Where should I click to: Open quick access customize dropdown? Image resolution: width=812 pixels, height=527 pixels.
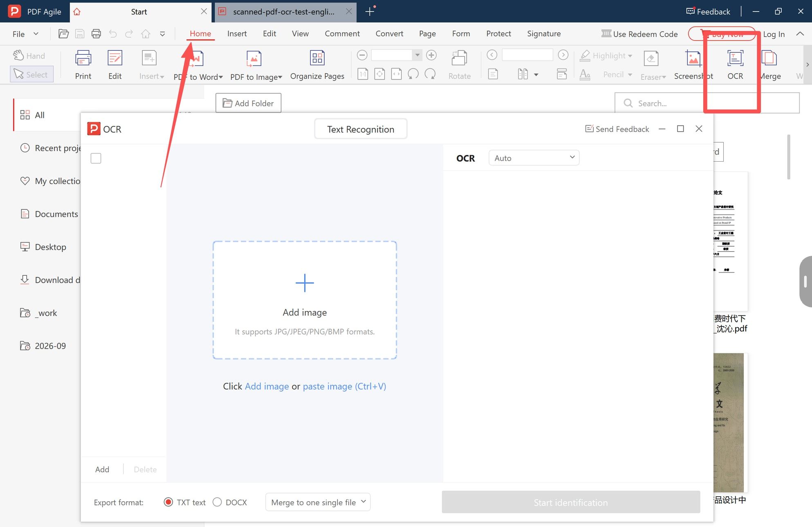tap(162, 34)
